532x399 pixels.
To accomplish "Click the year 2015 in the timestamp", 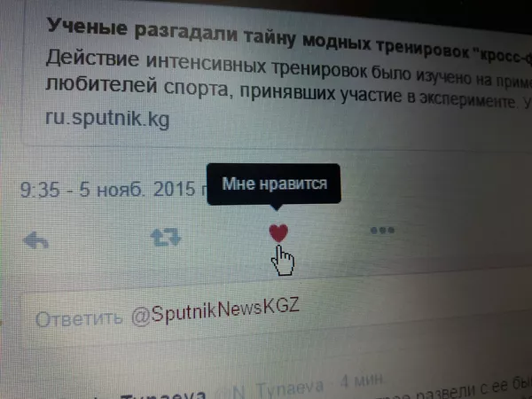I will coord(175,189).
